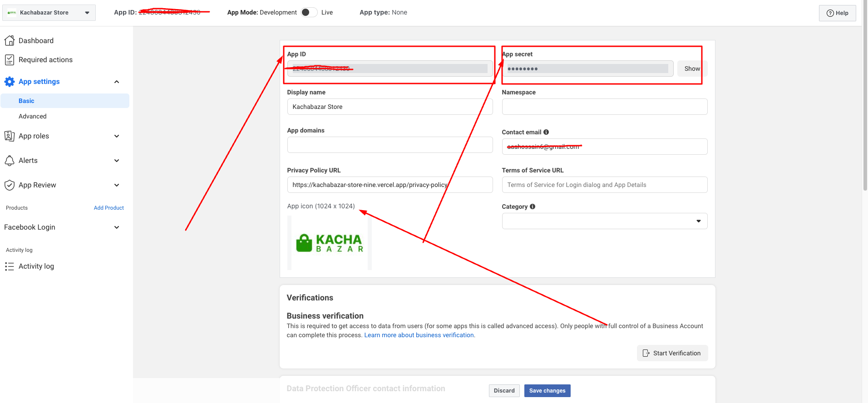The height and width of the screenshot is (403, 868).
Task: Expand the App Review section chevron
Action: point(117,185)
